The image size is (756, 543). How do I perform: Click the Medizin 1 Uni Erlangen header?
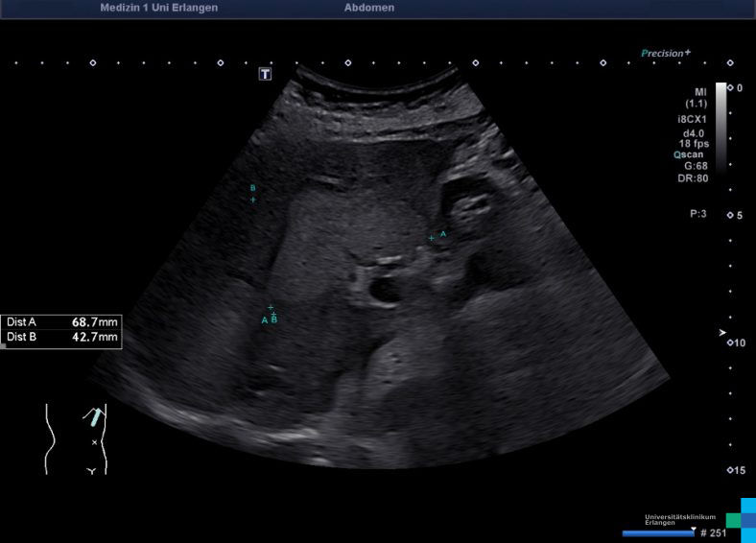pos(158,8)
